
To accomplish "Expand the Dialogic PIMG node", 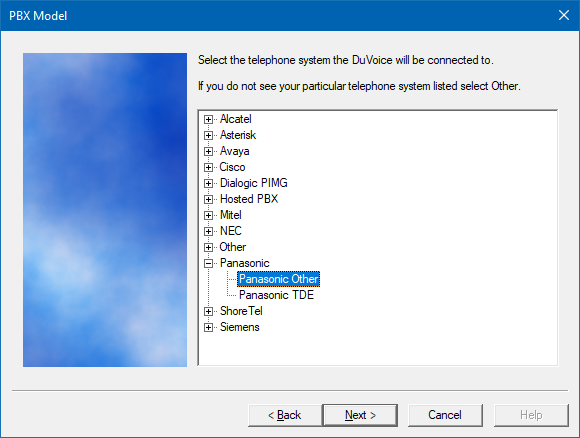I will pos(208,183).
